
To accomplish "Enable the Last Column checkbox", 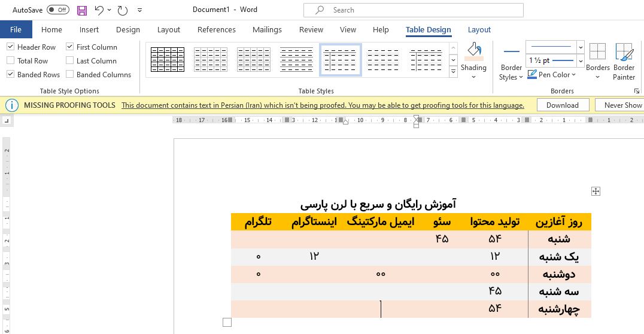I will (x=70, y=60).
